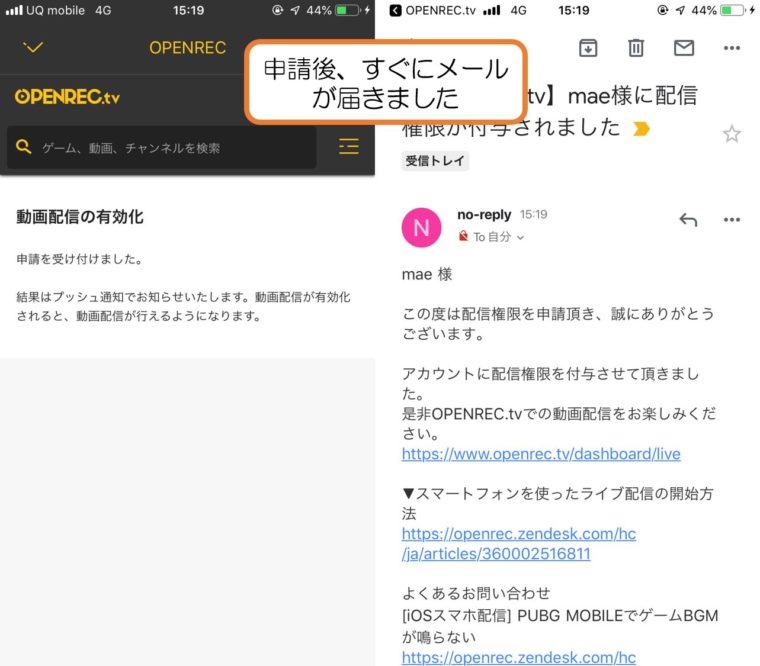Tap the battery indicator in right status bar
Screen dimensions: 760x666
point(733,10)
